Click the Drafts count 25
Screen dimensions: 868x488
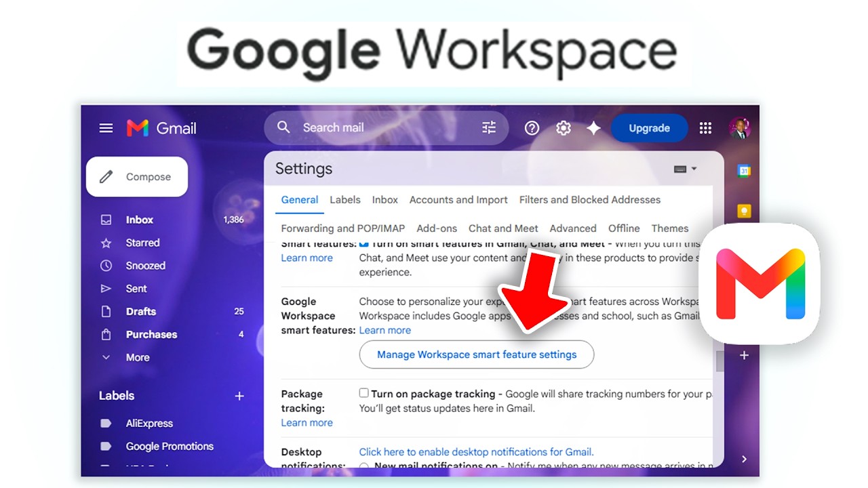pyautogui.click(x=239, y=312)
